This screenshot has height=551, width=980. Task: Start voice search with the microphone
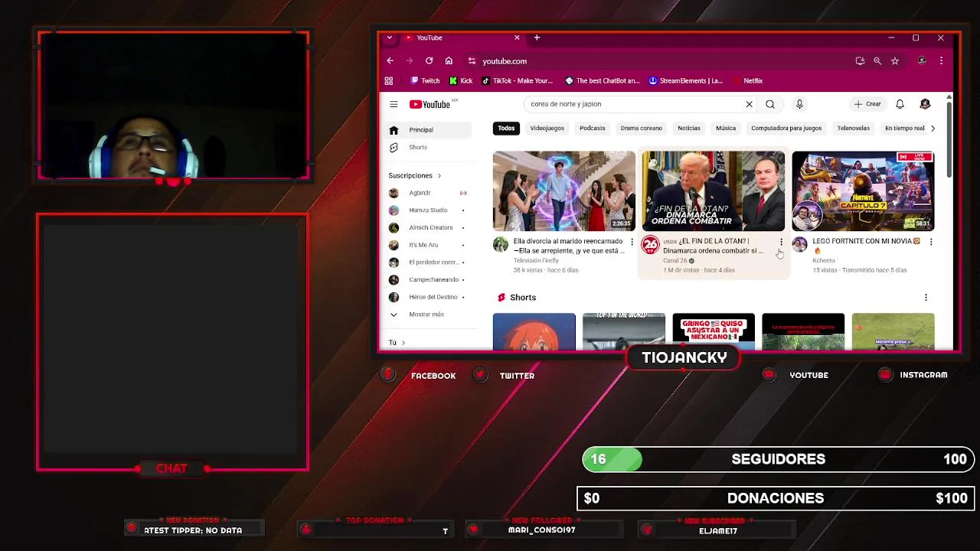pyautogui.click(x=799, y=104)
